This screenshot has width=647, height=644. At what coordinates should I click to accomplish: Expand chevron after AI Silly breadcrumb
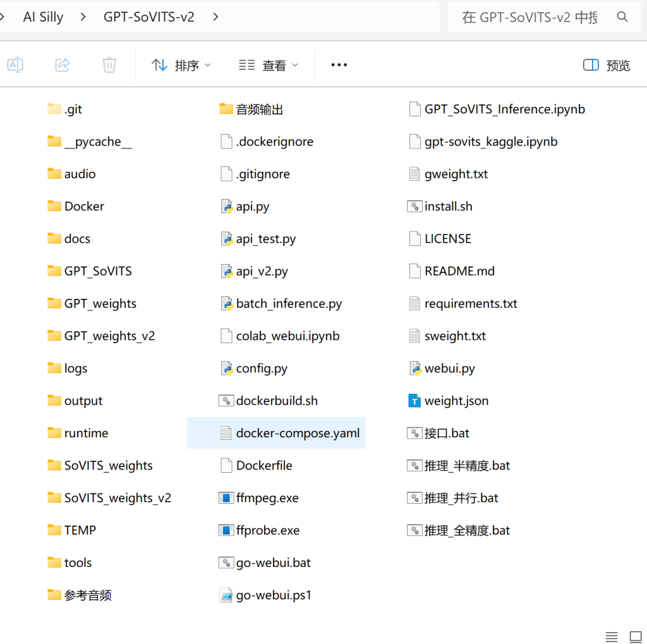[83, 17]
